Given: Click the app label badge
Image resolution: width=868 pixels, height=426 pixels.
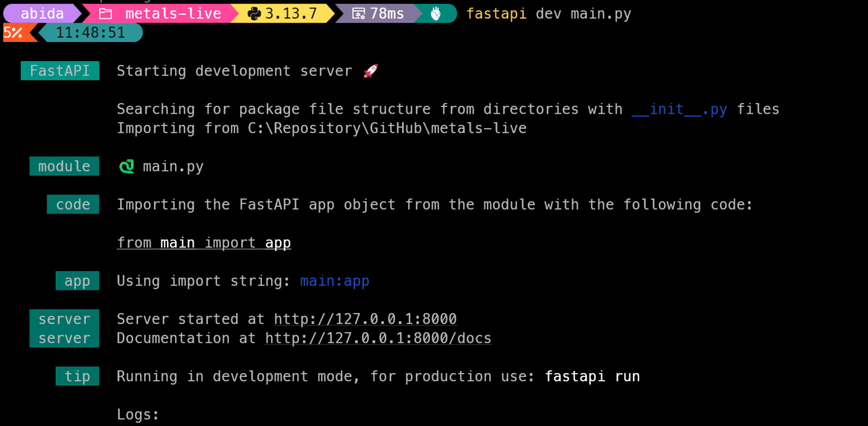Looking at the screenshot, I should [77, 281].
